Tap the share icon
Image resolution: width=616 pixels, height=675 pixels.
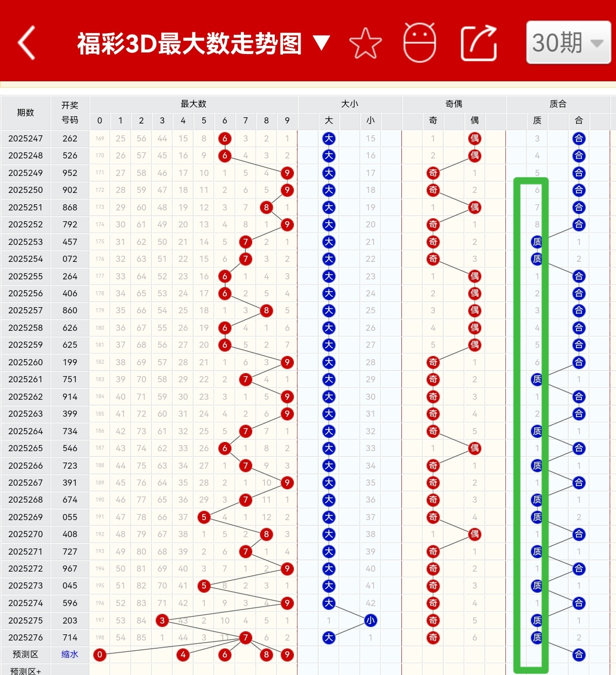coord(479,43)
